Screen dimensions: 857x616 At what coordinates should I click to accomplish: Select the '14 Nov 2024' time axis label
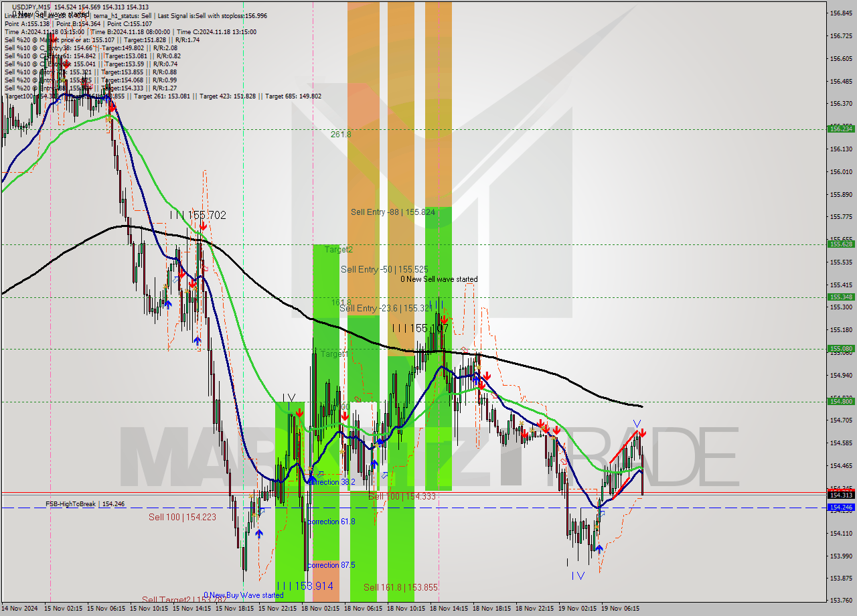(x=19, y=609)
